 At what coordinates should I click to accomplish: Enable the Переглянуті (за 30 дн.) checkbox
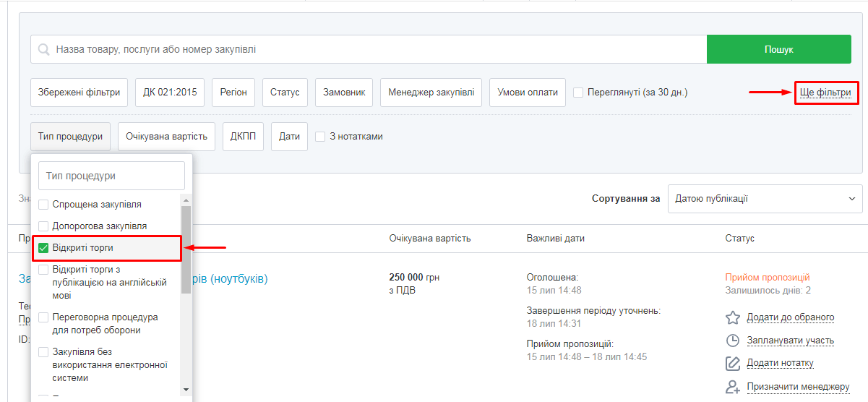tap(578, 93)
